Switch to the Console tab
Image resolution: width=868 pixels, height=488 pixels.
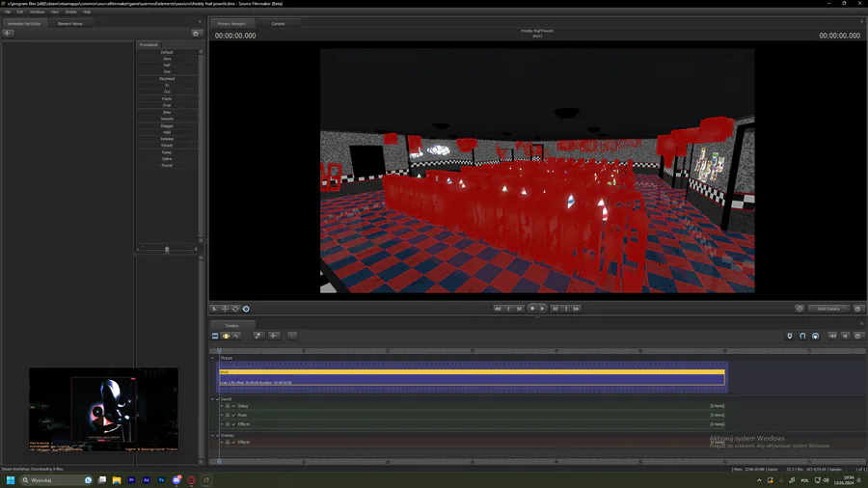(278, 24)
